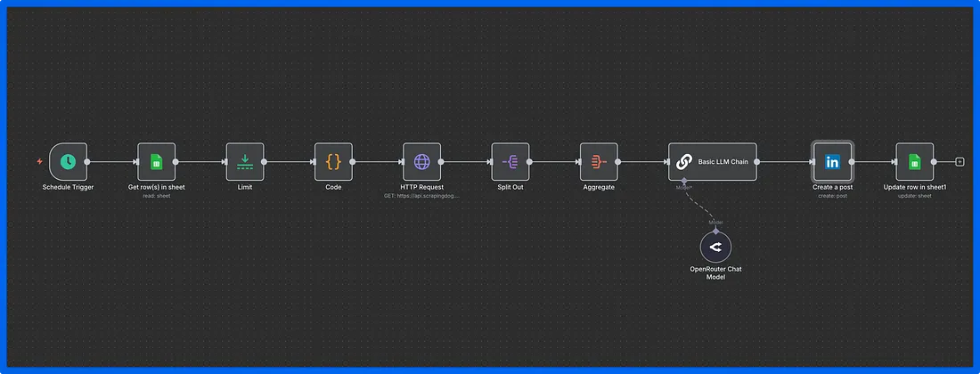Click the plus connector after Update row node
This screenshot has height=374, width=980.
(959, 162)
